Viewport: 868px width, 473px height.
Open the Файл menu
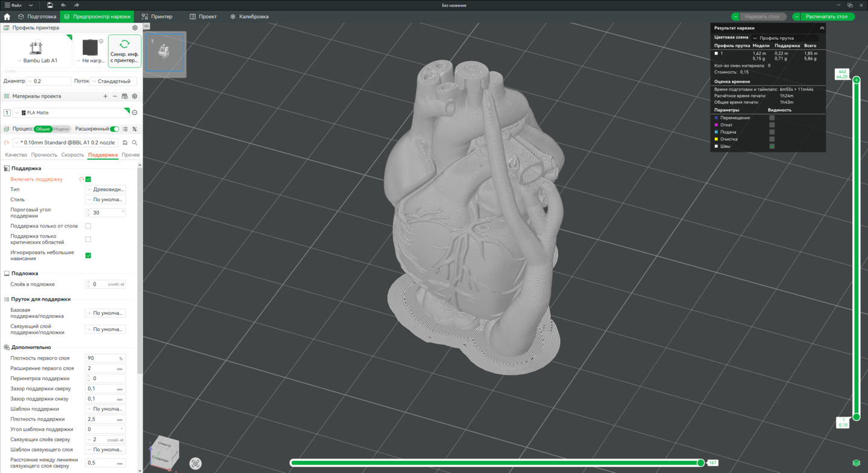tap(13, 5)
